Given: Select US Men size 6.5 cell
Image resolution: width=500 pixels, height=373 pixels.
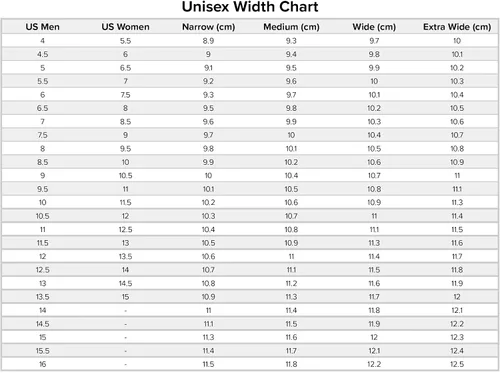Looking at the screenshot, I should (42, 108).
